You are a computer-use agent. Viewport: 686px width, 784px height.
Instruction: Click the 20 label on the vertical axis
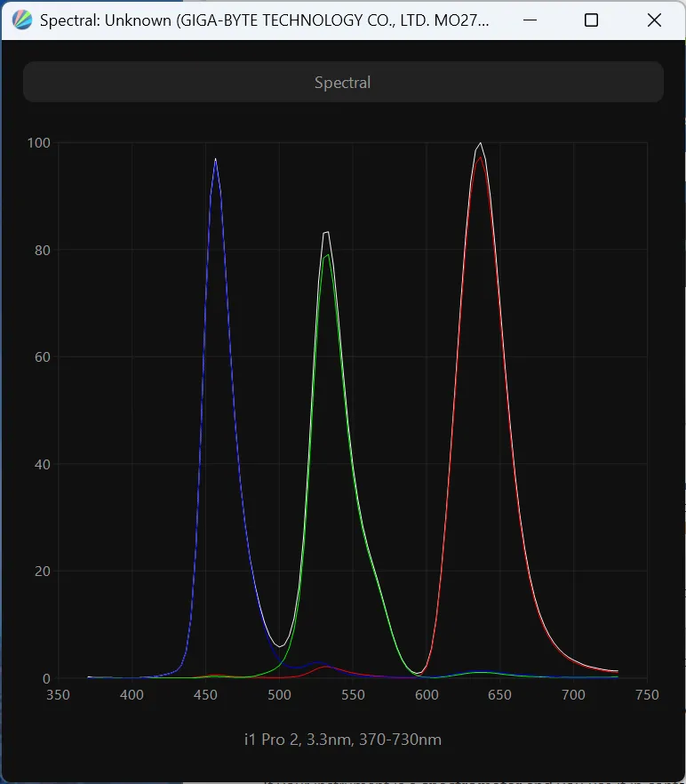pyautogui.click(x=41, y=572)
